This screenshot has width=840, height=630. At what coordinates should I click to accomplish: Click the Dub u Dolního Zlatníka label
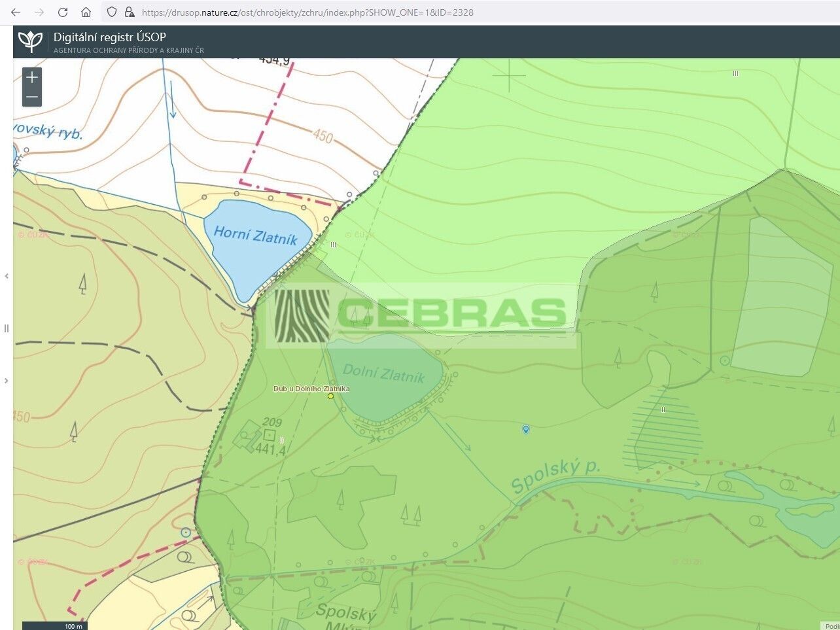311,389
